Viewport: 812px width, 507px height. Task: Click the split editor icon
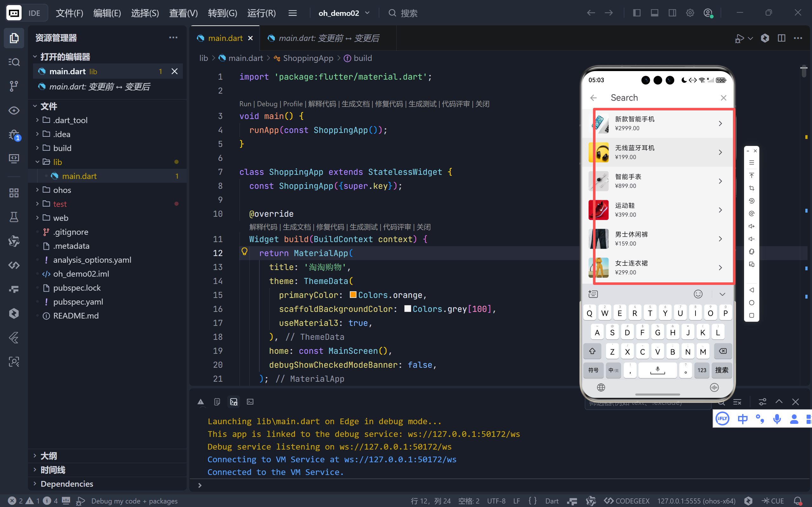782,38
